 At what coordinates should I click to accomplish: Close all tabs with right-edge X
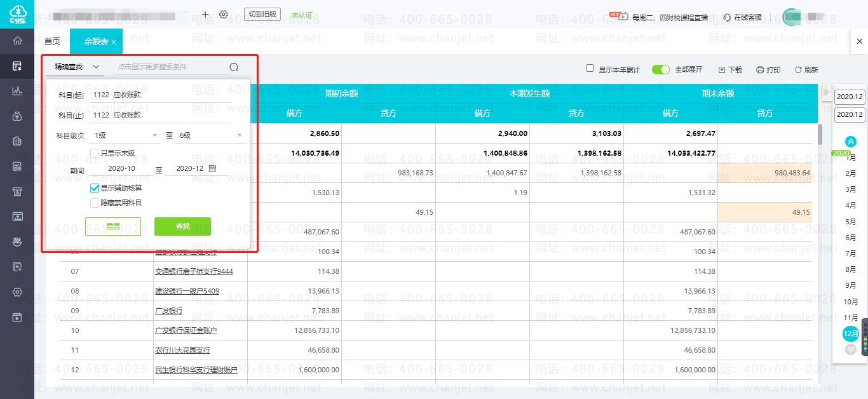(860, 41)
